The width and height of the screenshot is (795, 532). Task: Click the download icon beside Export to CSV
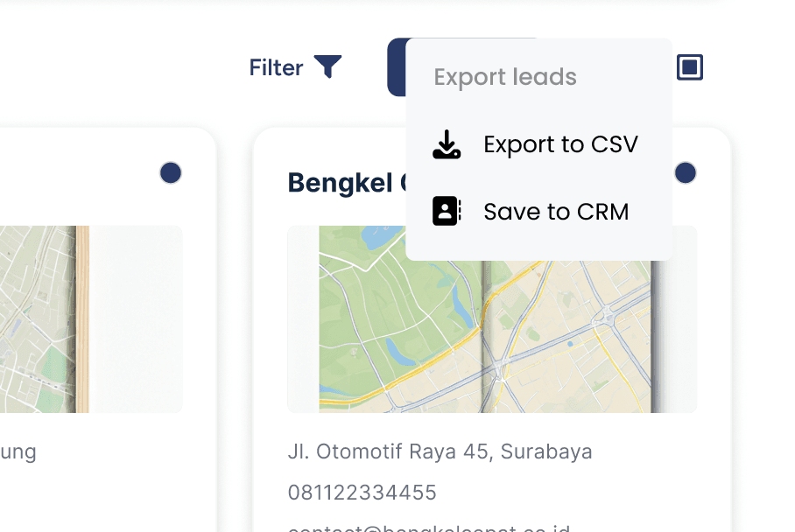tap(447, 144)
